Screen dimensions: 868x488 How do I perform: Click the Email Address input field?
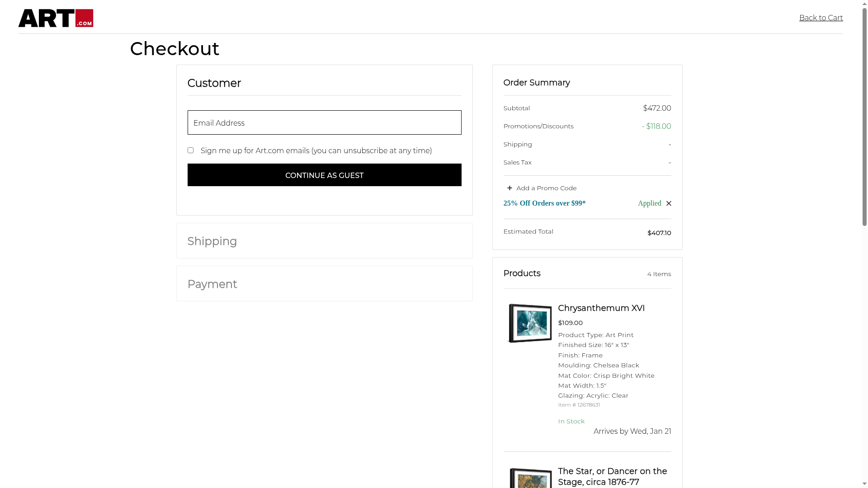coord(324,122)
